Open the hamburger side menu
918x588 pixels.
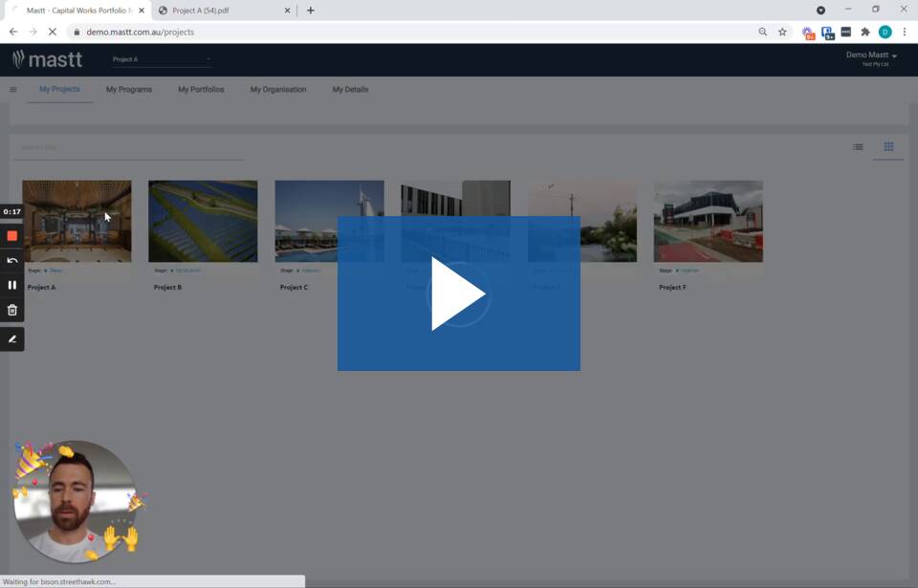(12, 90)
